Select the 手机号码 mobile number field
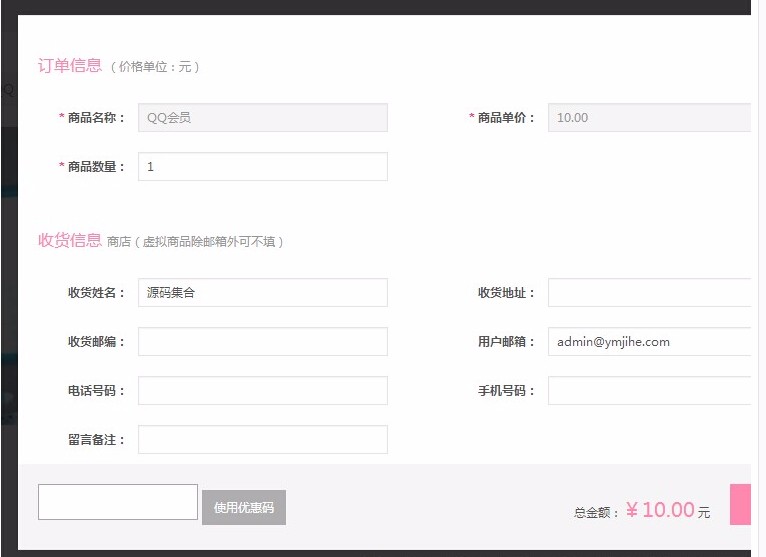 point(649,390)
